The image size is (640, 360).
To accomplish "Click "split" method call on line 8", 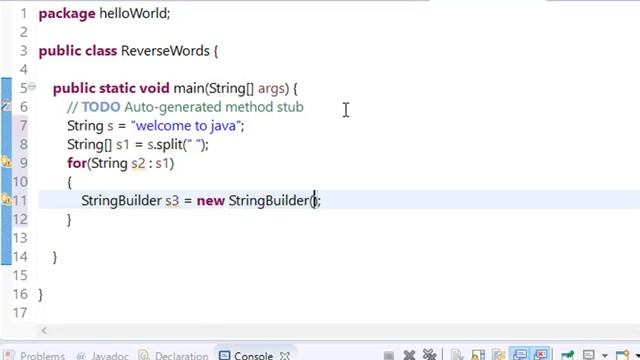I will pyautogui.click(x=169, y=145).
